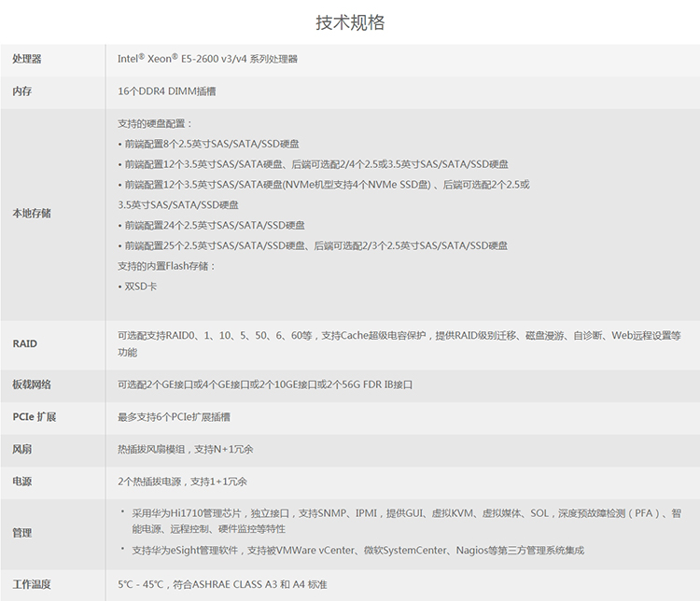
Task: Click the 双SD卡 bullet item
Action: 140,287
